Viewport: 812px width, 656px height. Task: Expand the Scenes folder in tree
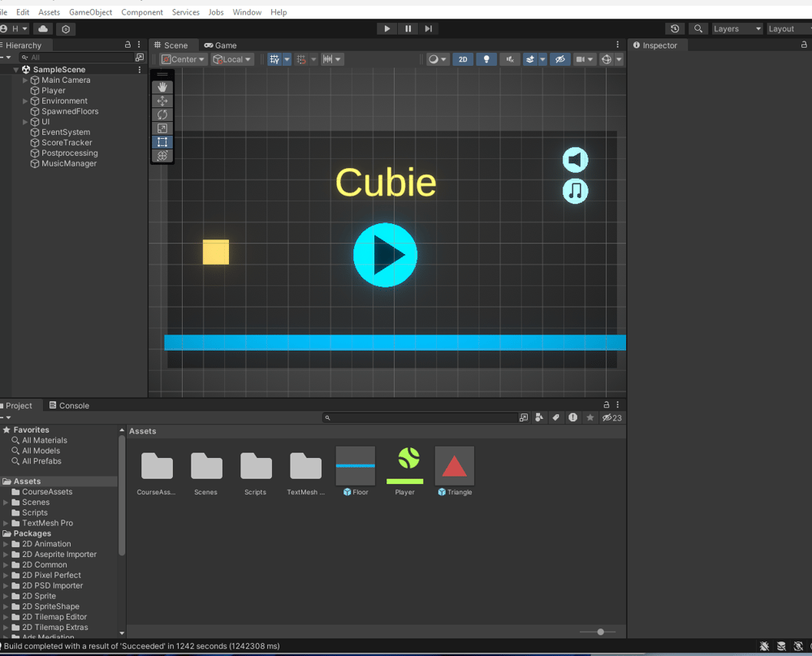(x=6, y=503)
